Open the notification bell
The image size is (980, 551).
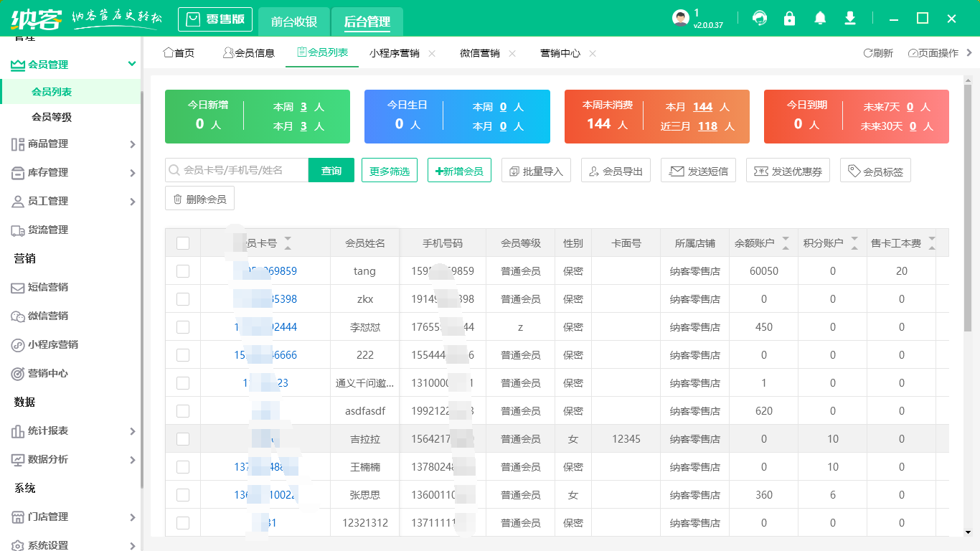click(820, 18)
